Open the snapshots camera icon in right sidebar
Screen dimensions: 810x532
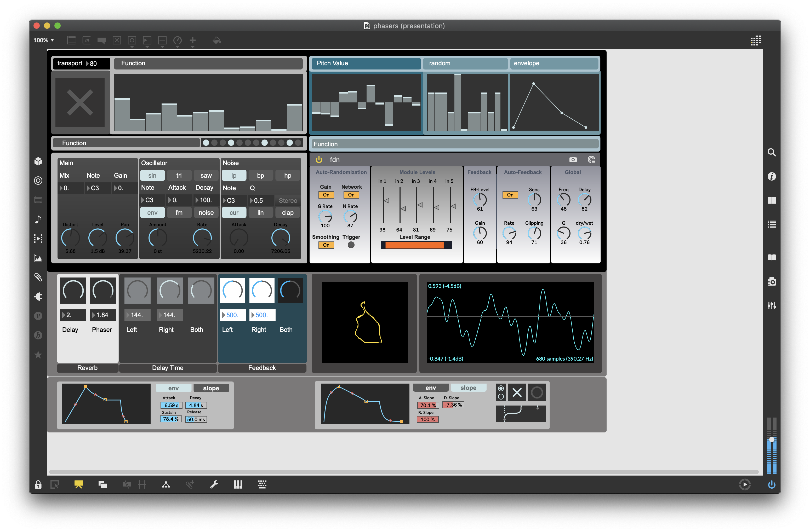[772, 282]
